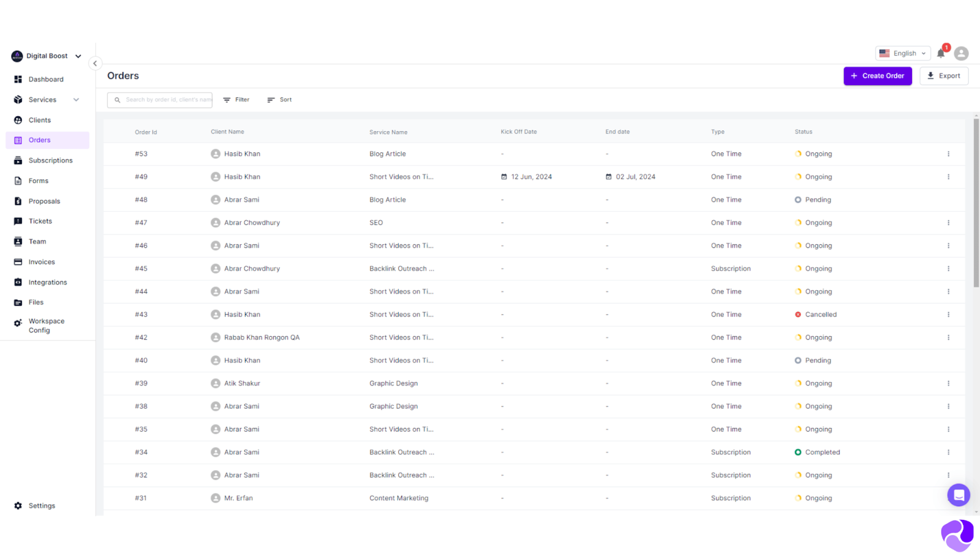Open the notification bell

[x=941, y=53]
